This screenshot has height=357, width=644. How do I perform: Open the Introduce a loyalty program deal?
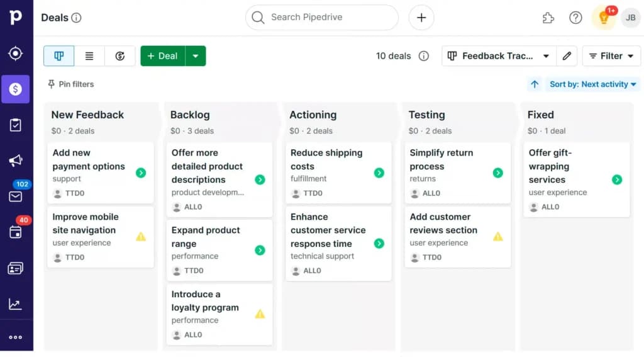pyautogui.click(x=219, y=314)
